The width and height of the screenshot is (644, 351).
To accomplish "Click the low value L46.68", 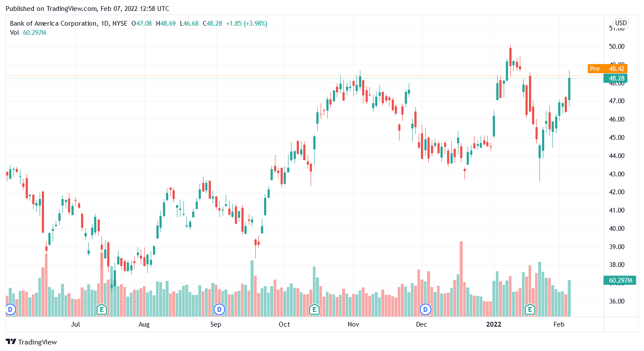I will coord(190,24).
